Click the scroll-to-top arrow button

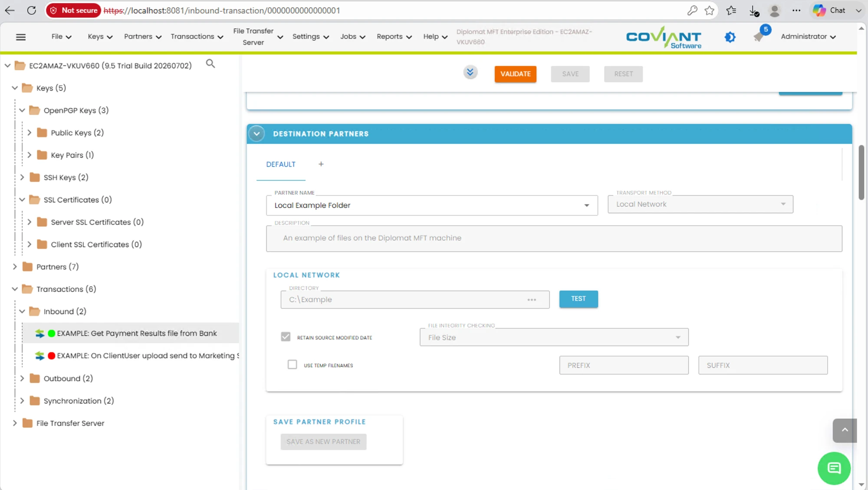845,430
